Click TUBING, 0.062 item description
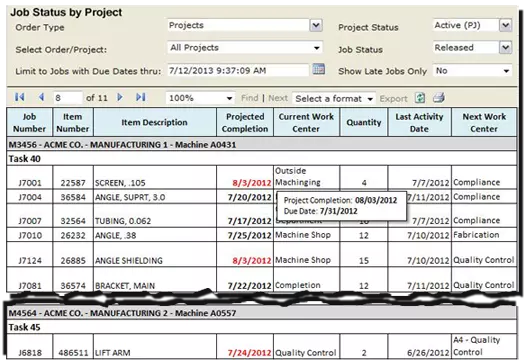The width and height of the screenshot is (526, 360). [123, 221]
